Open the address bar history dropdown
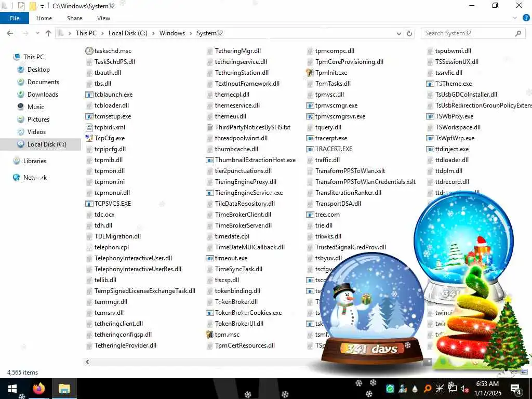 pos(398,33)
